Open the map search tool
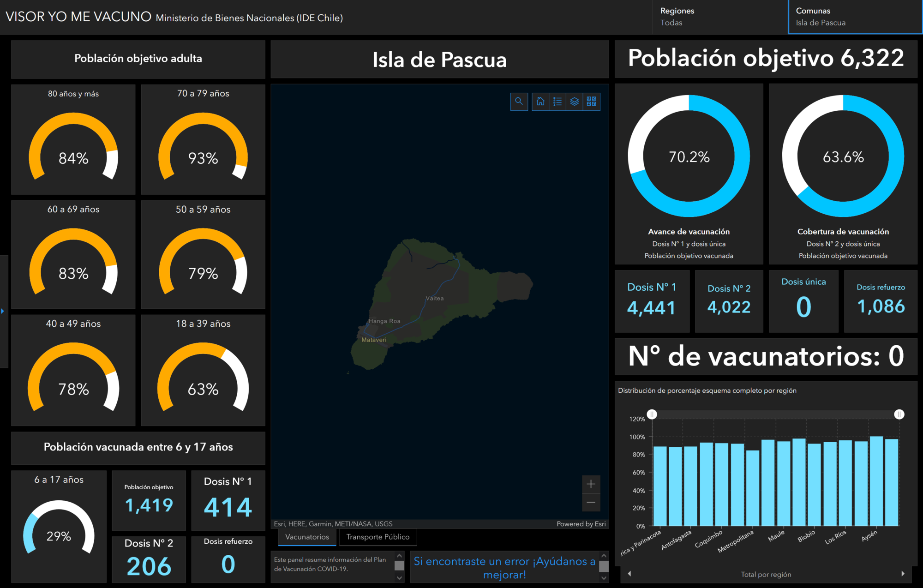 (519, 101)
